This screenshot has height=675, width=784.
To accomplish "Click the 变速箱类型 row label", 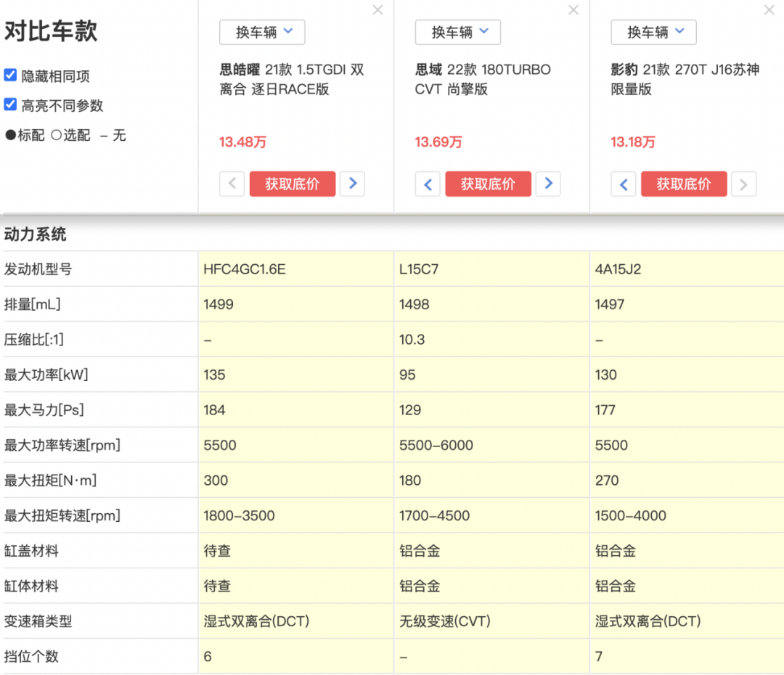I will coord(38,621).
